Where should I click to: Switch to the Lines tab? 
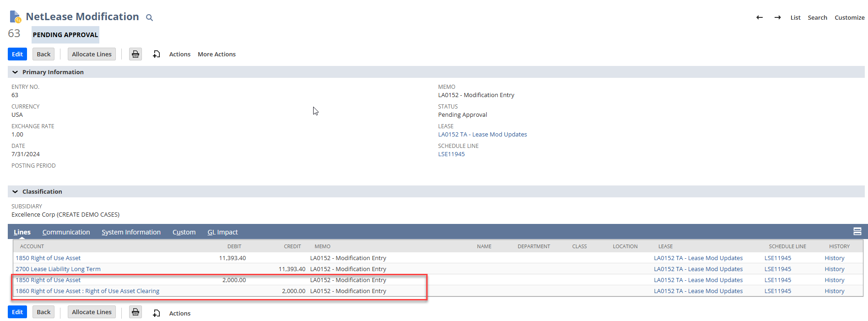(x=22, y=232)
